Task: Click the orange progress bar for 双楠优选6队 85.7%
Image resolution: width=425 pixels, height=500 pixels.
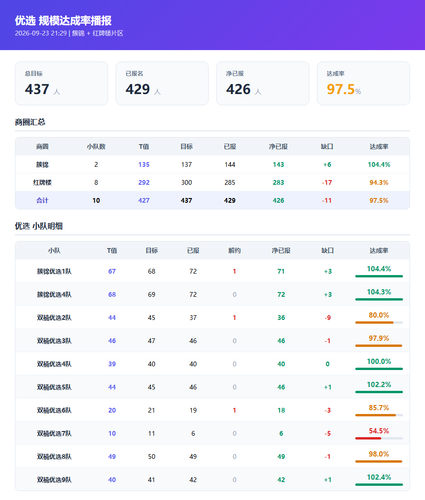Action: (376, 415)
